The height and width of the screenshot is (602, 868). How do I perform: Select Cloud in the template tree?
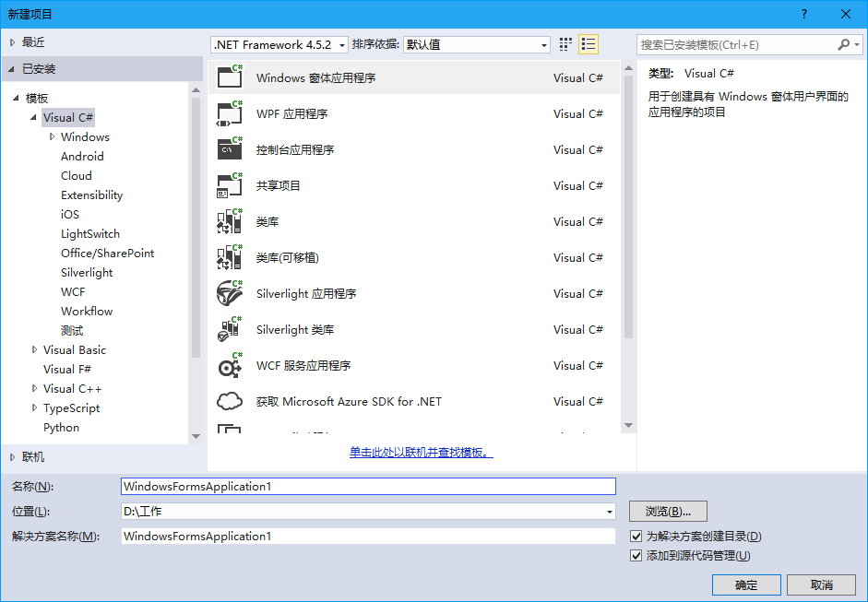(x=77, y=175)
